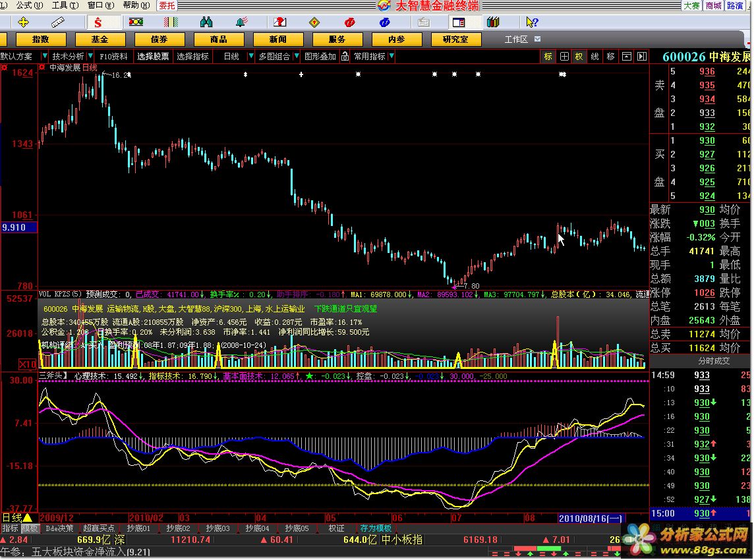Open the 工具 menu
The width and height of the screenshot is (754, 560).
click(x=65, y=5)
